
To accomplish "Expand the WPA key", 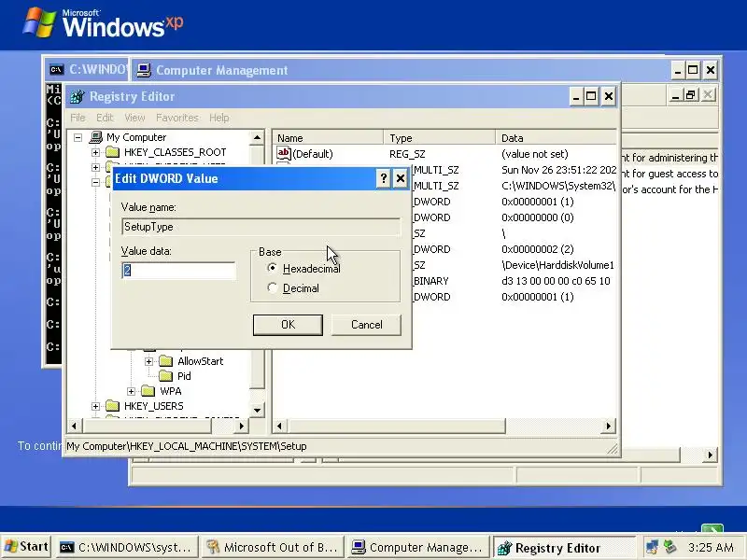I will point(132,391).
